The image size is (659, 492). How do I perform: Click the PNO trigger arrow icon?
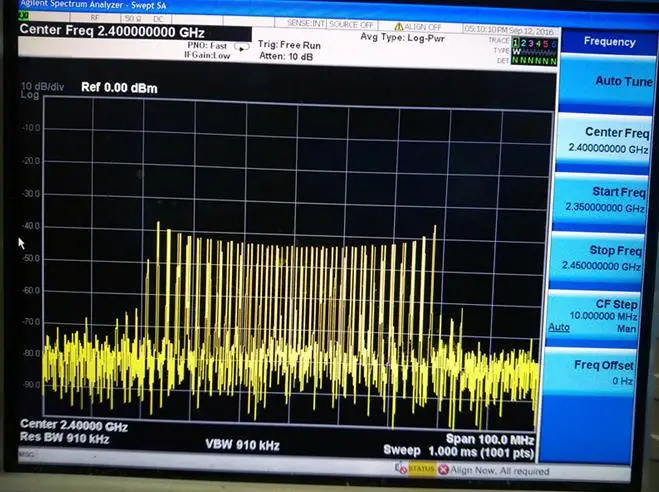click(x=241, y=47)
